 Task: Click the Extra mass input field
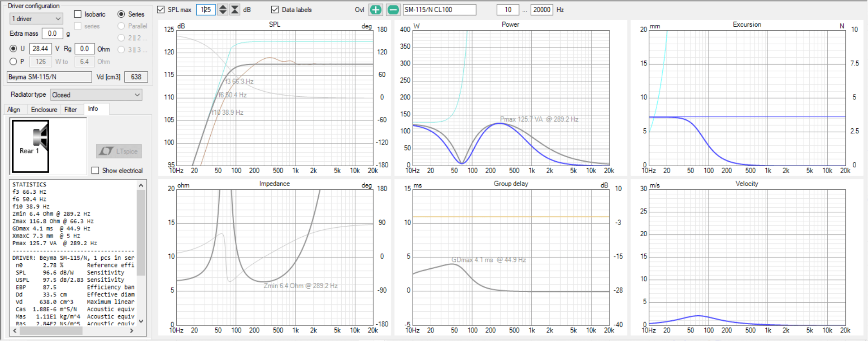pos(52,33)
